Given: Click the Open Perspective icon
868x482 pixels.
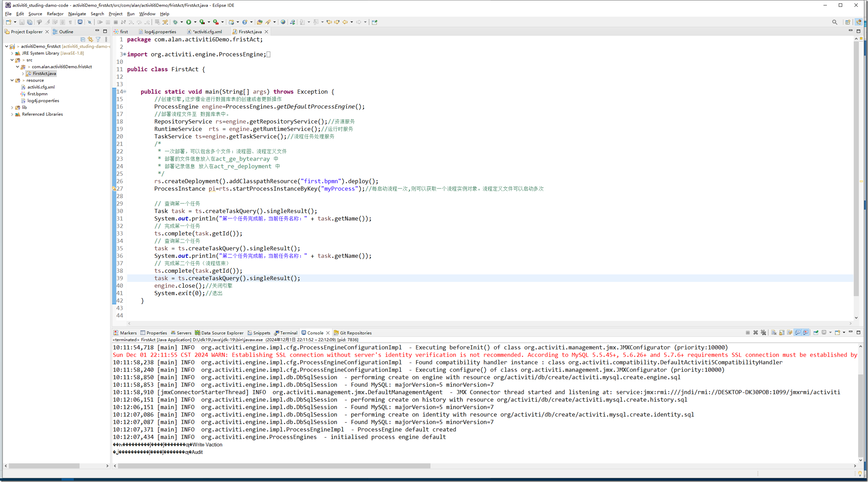Looking at the screenshot, I should (x=848, y=22).
